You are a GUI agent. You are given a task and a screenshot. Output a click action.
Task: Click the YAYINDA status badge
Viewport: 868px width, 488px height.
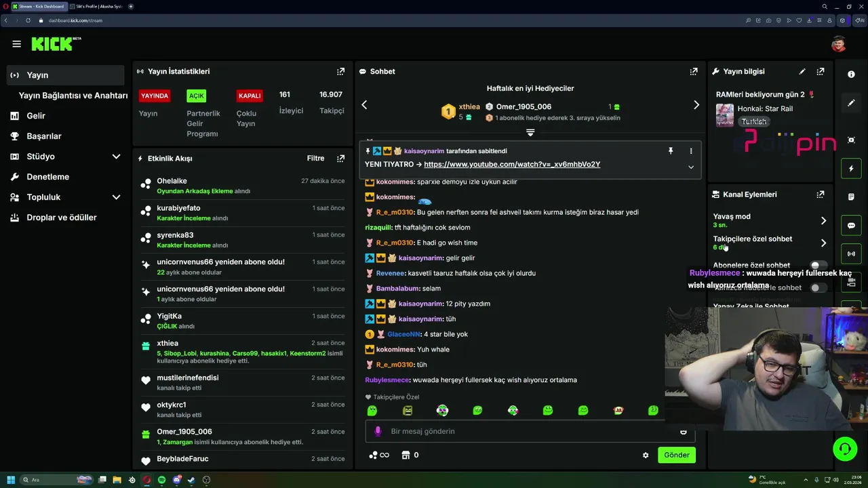tap(155, 96)
